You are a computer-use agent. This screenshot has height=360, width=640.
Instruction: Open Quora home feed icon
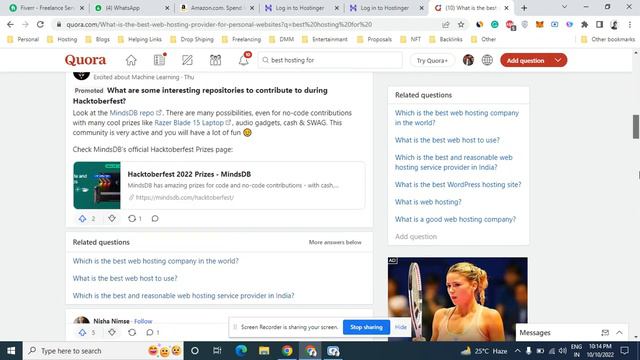click(131, 60)
